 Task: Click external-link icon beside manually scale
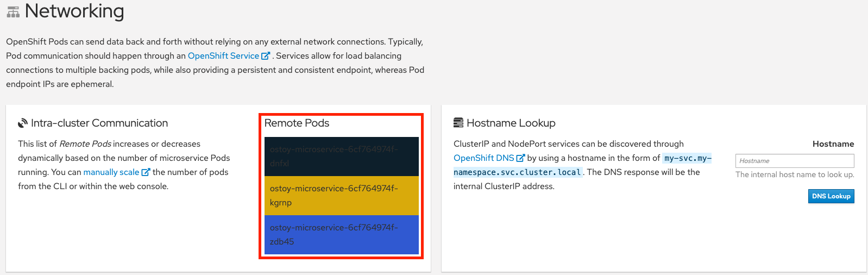pos(146,172)
